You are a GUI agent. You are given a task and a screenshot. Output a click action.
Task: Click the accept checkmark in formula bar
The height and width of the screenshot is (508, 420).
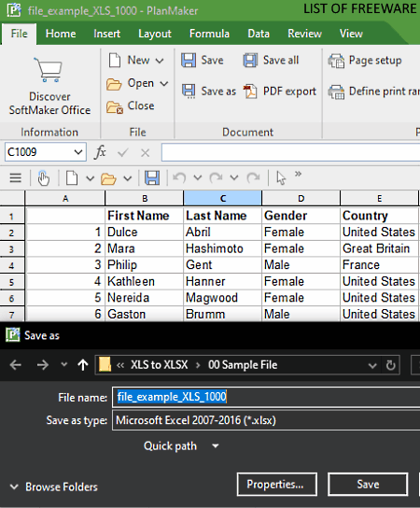122,152
